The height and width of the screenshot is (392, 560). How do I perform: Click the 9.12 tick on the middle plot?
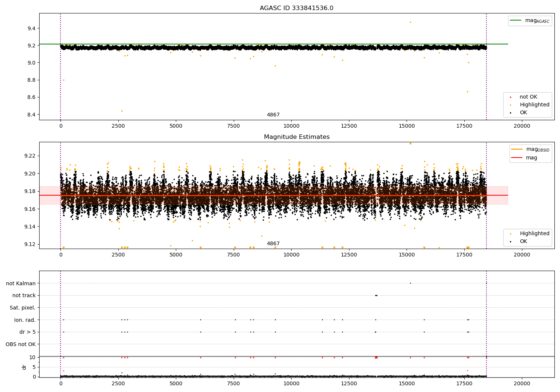[30, 245]
